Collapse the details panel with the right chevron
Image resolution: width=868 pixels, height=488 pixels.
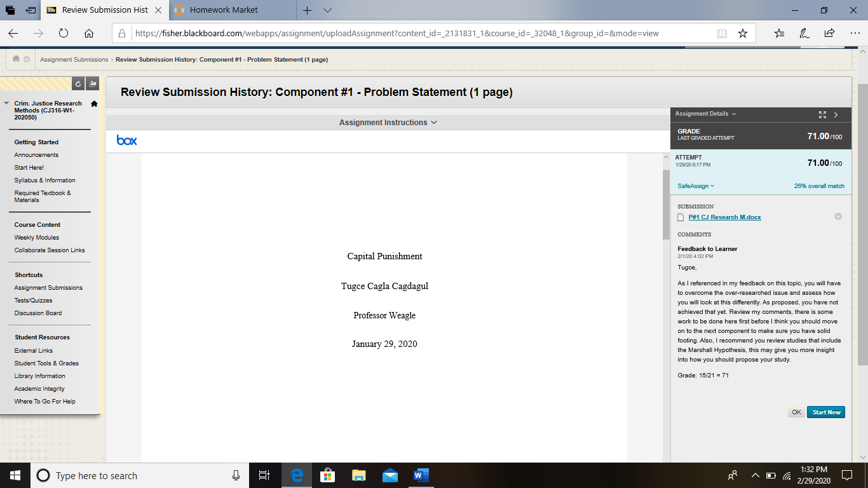point(836,114)
